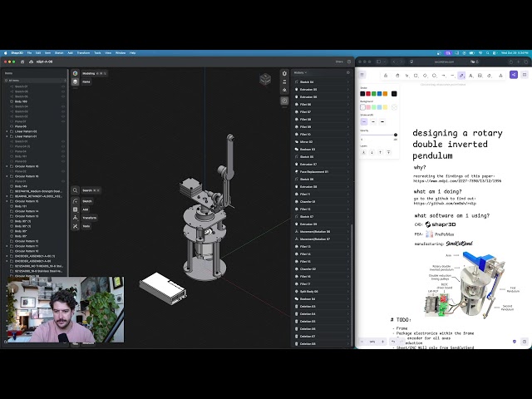Open the Excalidraw hamburger menu
The image size is (532, 399).
point(362,75)
